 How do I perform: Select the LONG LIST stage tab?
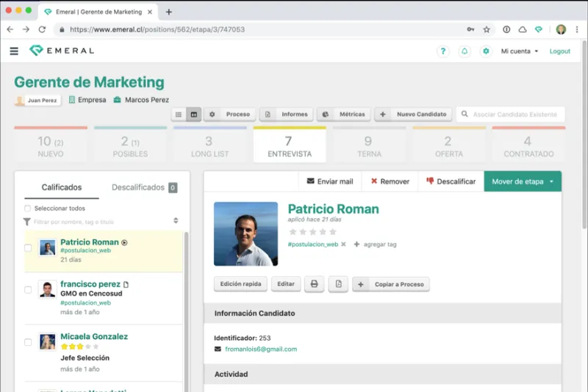[210, 146]
